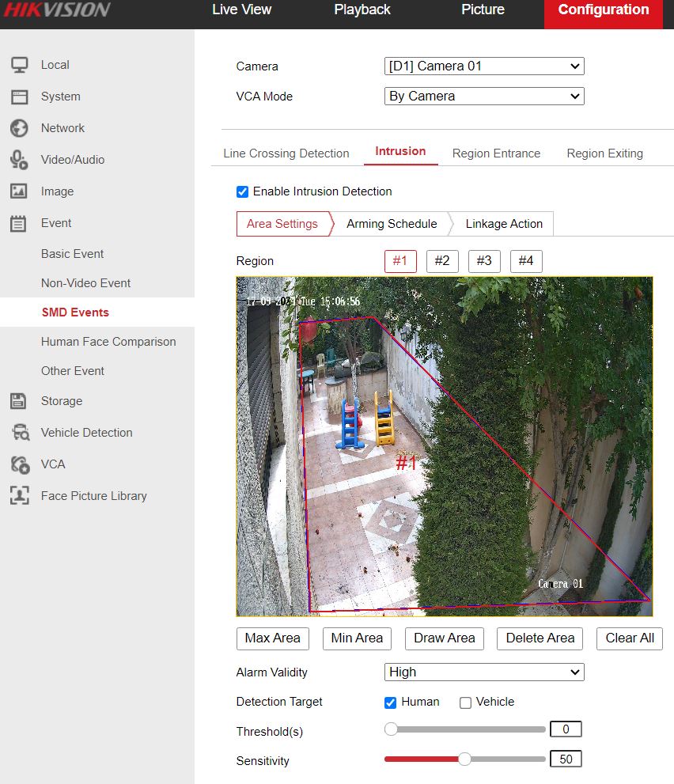Click the Storage disk icon
The image size is (674, 784).
(19, 401)
